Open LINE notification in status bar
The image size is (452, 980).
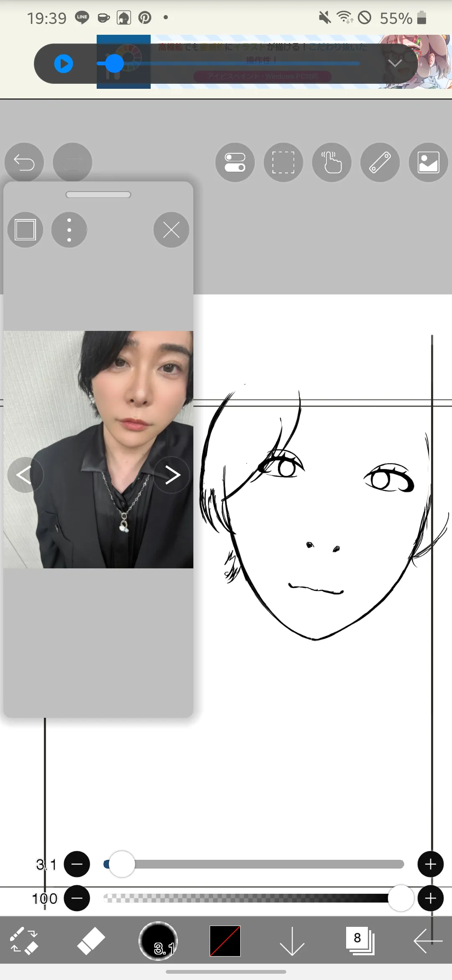(x=82, y=18)
